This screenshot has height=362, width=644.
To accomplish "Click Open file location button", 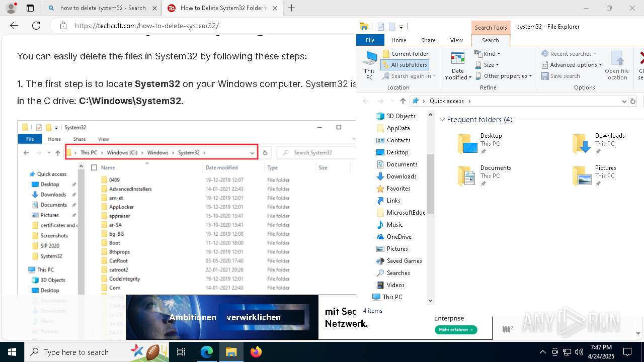I will [617, 65].
